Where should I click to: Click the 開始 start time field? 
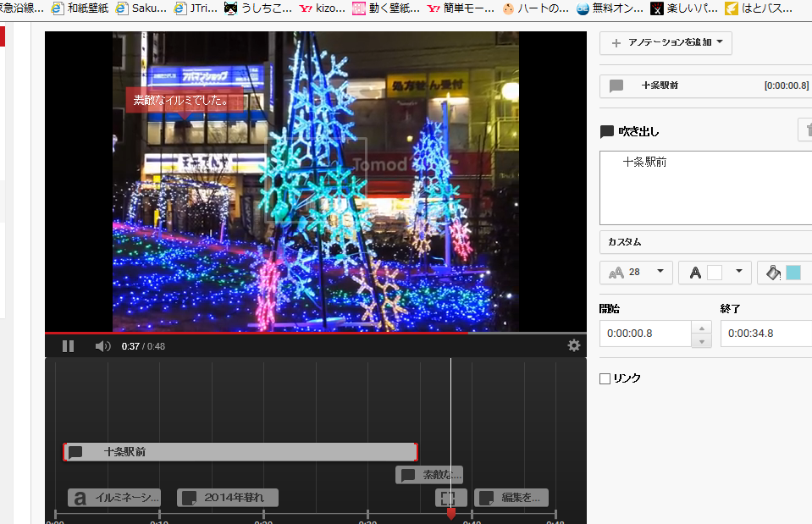pyautogui.click(x=645, y=334)
